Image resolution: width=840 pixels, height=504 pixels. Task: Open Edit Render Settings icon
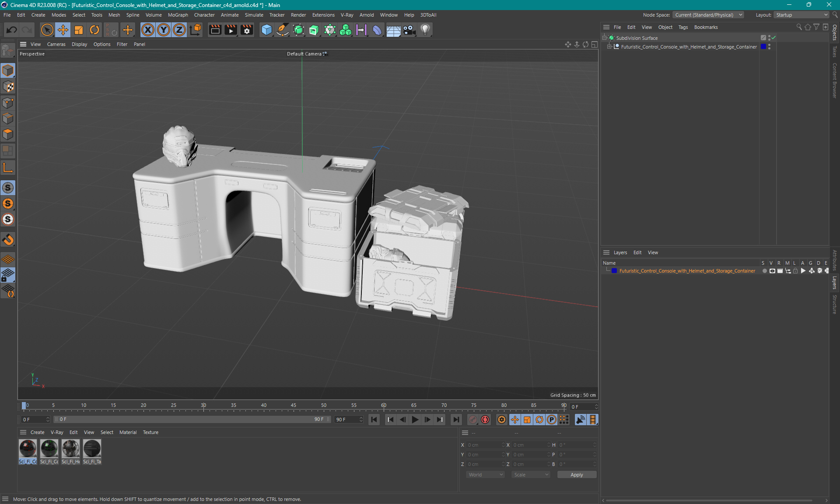247,30
